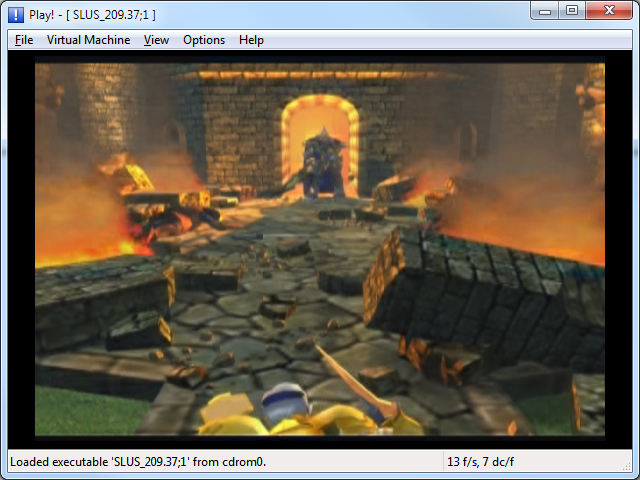The image size is (640, 480).
Task: Close the Play! emulator window
Action: (x=609, y=11)
